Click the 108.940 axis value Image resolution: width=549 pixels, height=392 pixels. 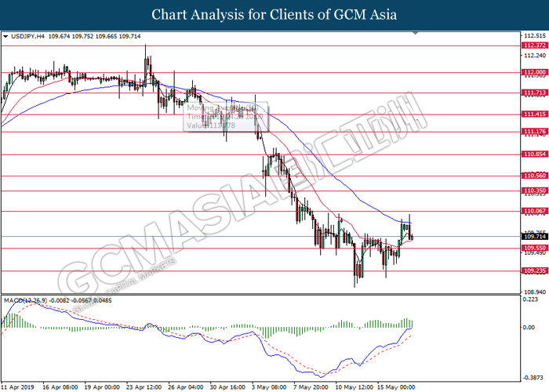(535, 292)
